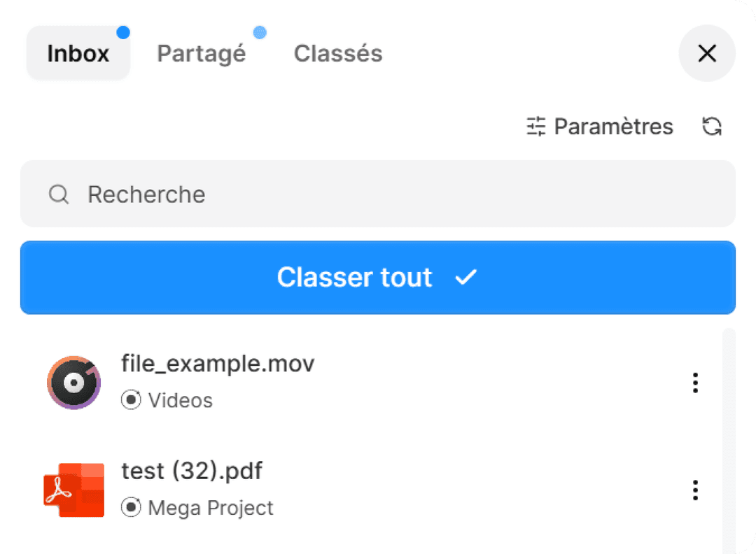The width and height of the screenshot is (756, 554).
Task: Click the circle icon beside Videos
Action: click(131, 400)
